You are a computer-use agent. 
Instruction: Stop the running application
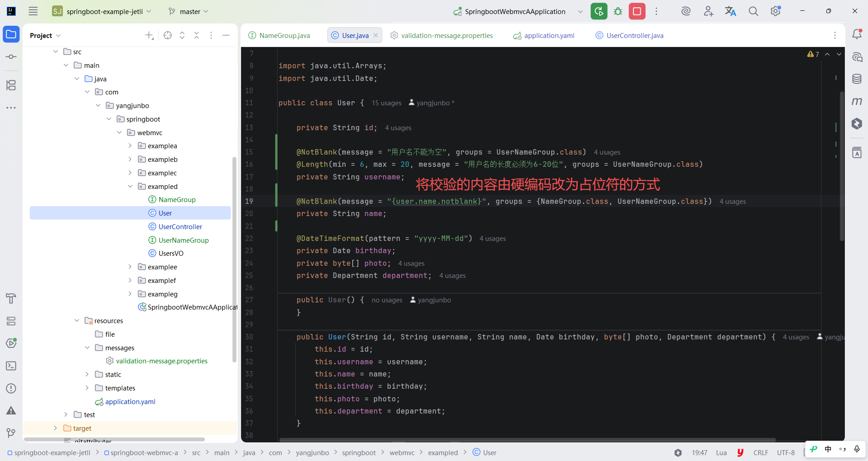(637, 11)
